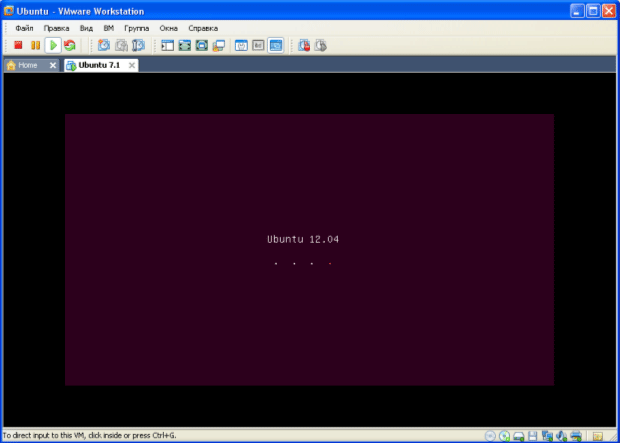Open the Snapshot Manager icon
Screen dimensions: 620x443
click(138, 45)
